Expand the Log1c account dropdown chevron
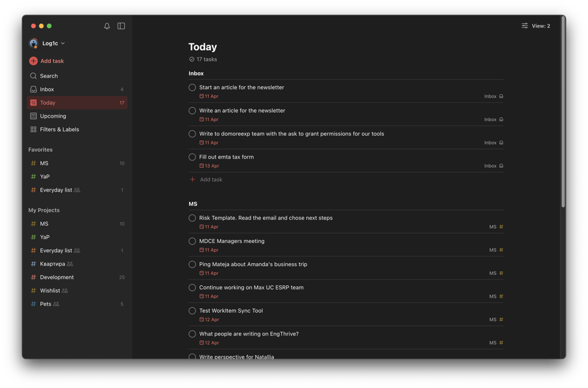 (x=63, y=43)
